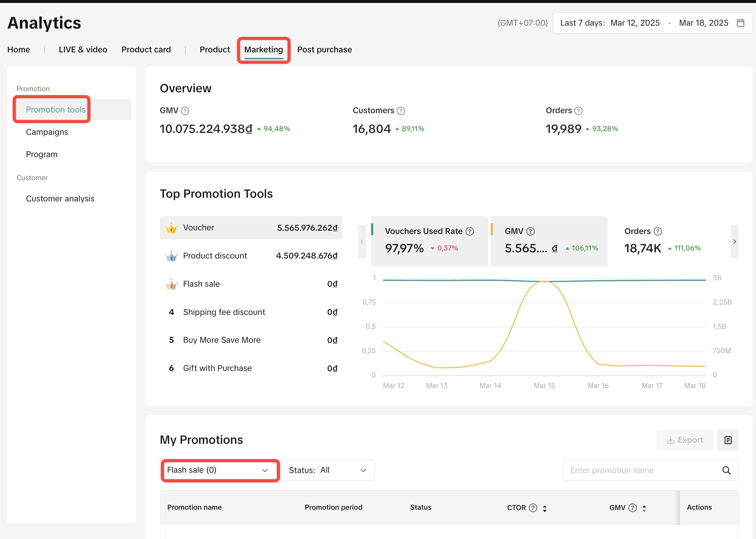Open the clipboard icon beside Export
Image resolution: width=756 pixels, height=539 pixels.
728,440
